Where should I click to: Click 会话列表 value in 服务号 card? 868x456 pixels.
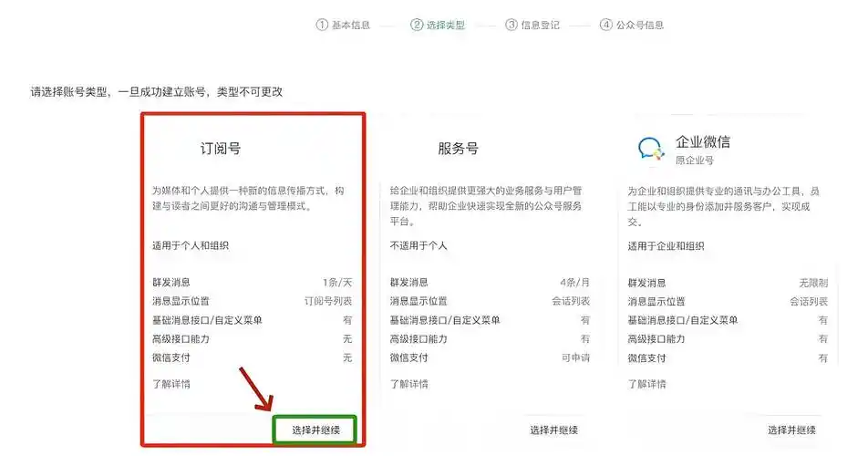coord(571,301)
